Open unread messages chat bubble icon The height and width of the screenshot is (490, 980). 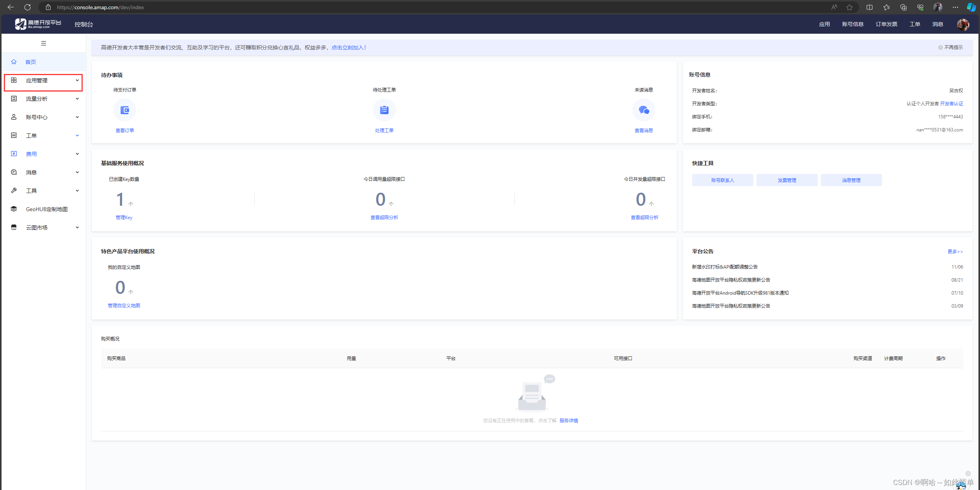644,110
